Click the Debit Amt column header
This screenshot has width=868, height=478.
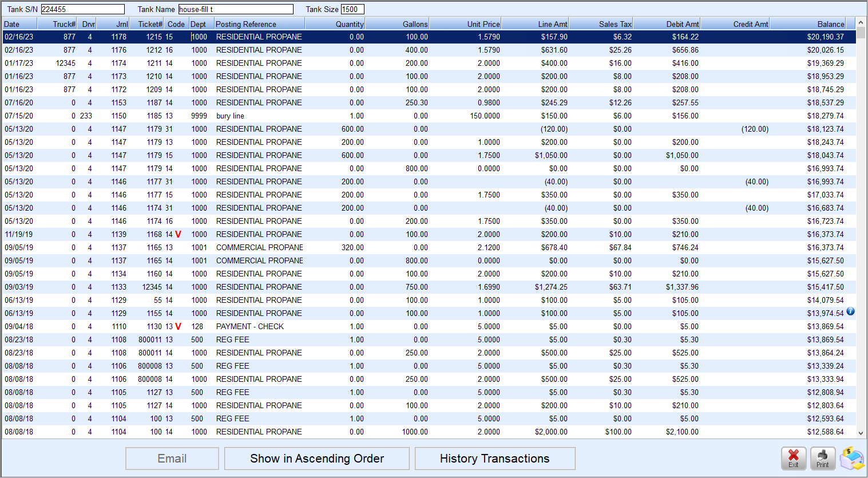tap(667, 24)
